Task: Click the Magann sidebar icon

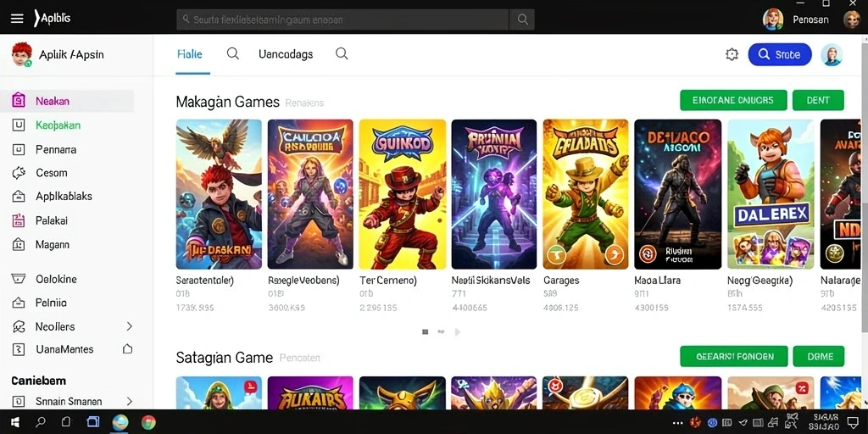Action: coord(19,244)
